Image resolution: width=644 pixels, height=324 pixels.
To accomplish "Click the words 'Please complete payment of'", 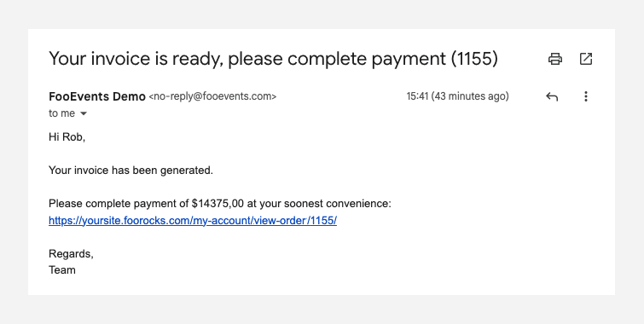I will click(119, 204).
